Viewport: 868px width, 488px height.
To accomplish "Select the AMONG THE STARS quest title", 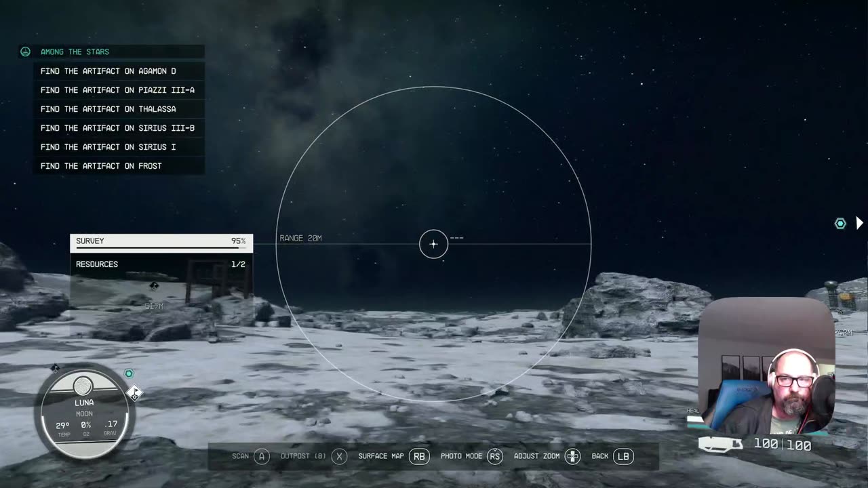I will (75, 52).
